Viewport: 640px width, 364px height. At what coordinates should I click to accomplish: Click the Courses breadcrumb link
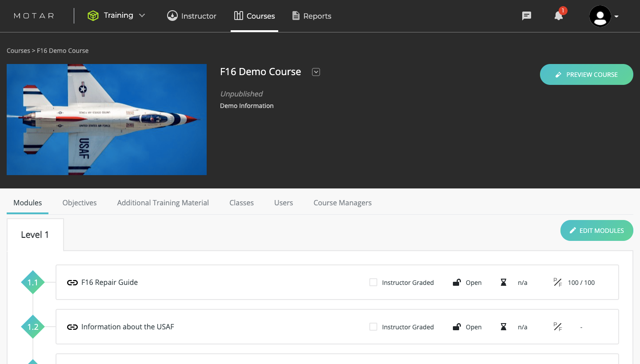pyautogui.click(x=18, y=51)
